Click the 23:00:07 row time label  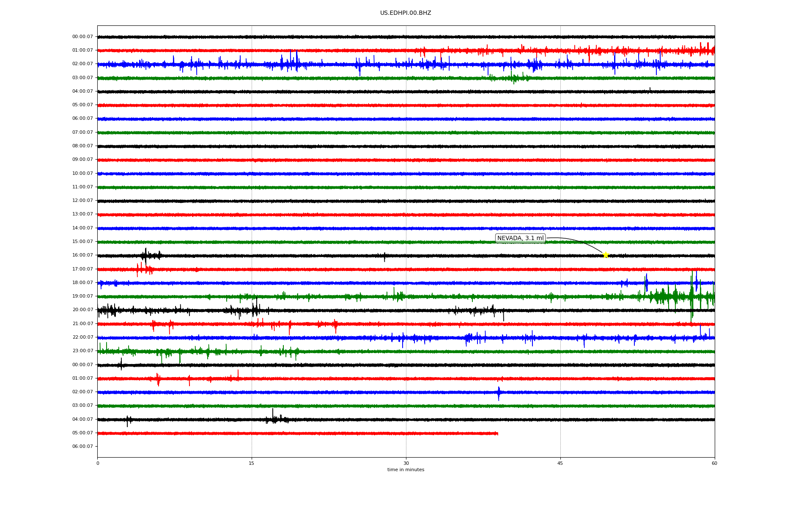coord(82,351)
